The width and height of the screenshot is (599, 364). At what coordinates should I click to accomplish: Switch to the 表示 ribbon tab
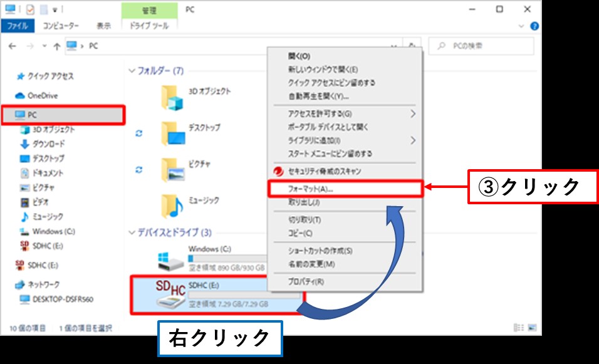pos(103,26)
